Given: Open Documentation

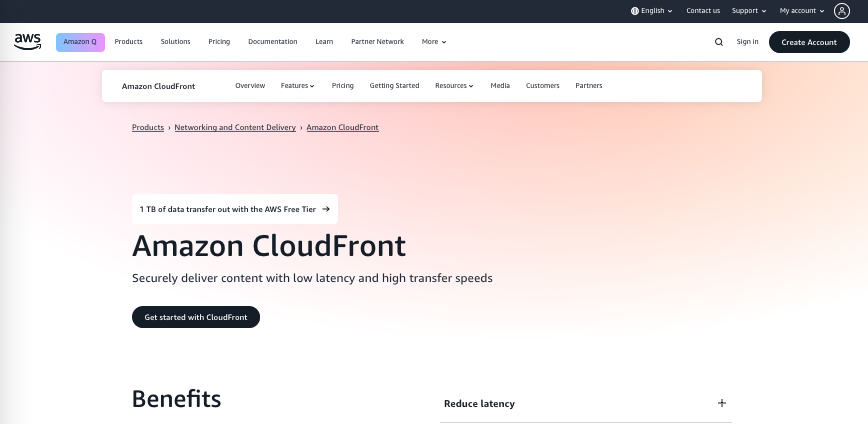Looking at the screenshot, I should pyautogui.click(x=272, y=42).
